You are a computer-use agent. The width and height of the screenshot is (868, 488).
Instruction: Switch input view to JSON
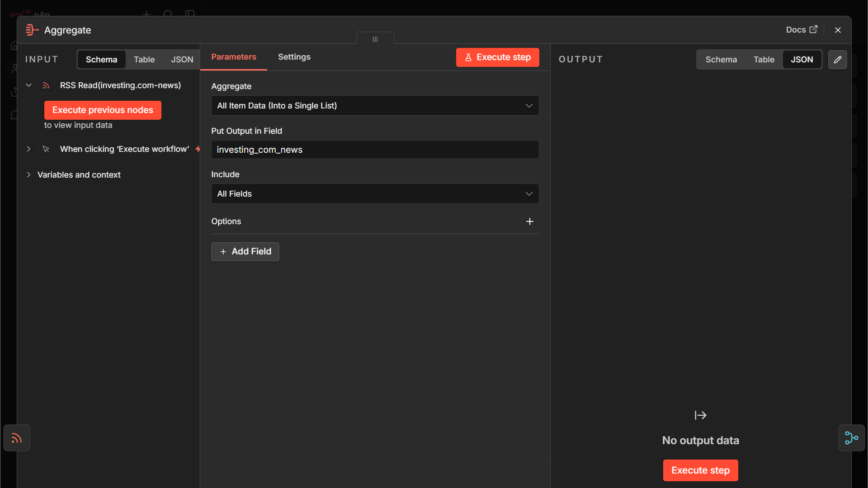pyautogui.click(x=182, y=60)
